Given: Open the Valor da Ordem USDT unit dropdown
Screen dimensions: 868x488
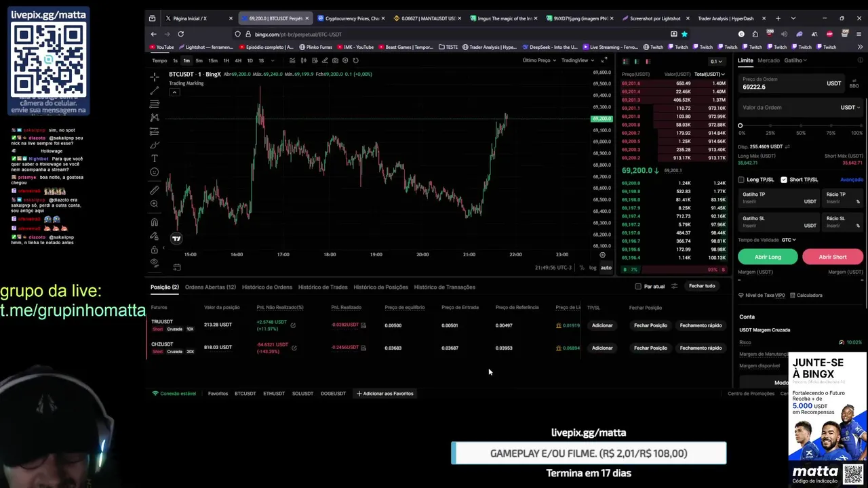Looking at the screenshot, I should [850, 107].
